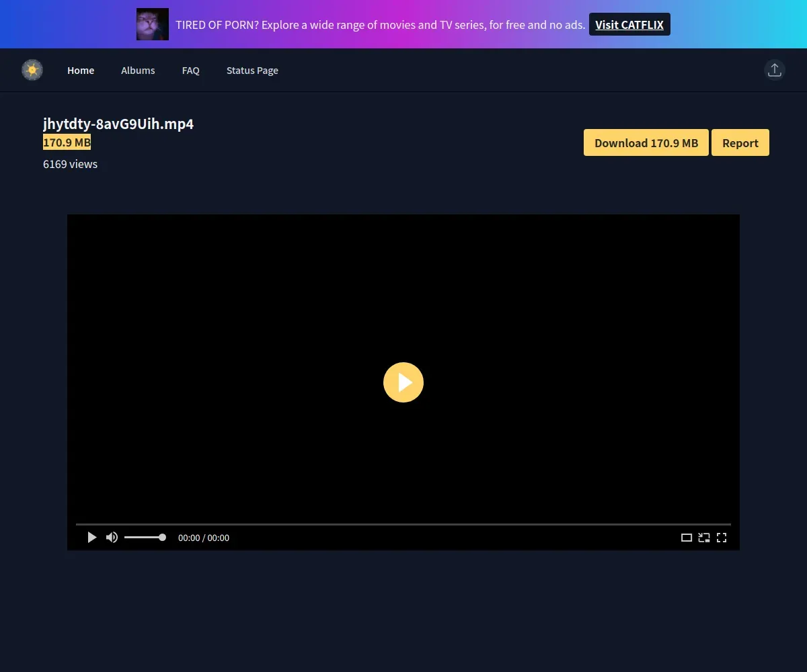Open the upload icon in top right
Viewport: 807px width, 672px height.
pyautogui.click(x=775, y=70)
